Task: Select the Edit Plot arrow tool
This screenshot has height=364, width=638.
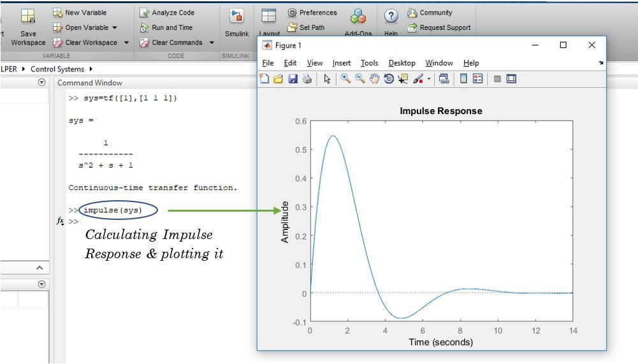Action: click(327, 78)
